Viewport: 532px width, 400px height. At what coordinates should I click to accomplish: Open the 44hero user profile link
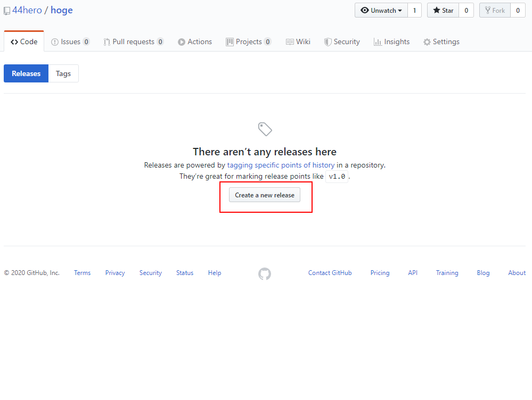tap(27, 10)
